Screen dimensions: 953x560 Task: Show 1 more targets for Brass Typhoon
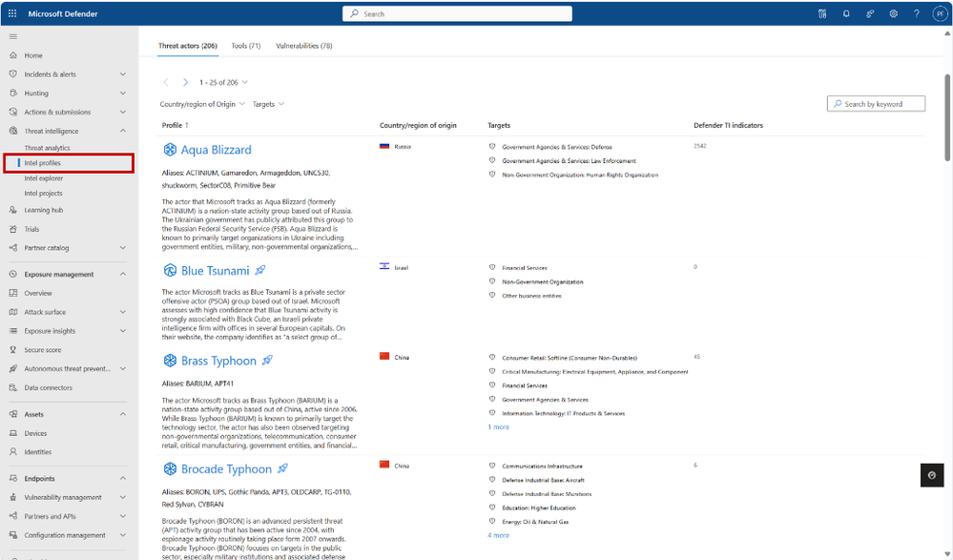point(498,426)
